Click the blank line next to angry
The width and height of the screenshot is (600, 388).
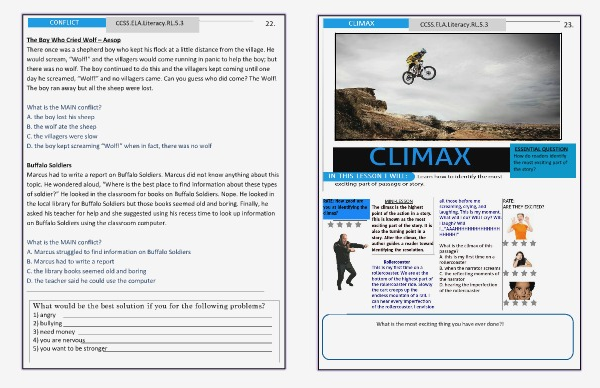point(167,315)
